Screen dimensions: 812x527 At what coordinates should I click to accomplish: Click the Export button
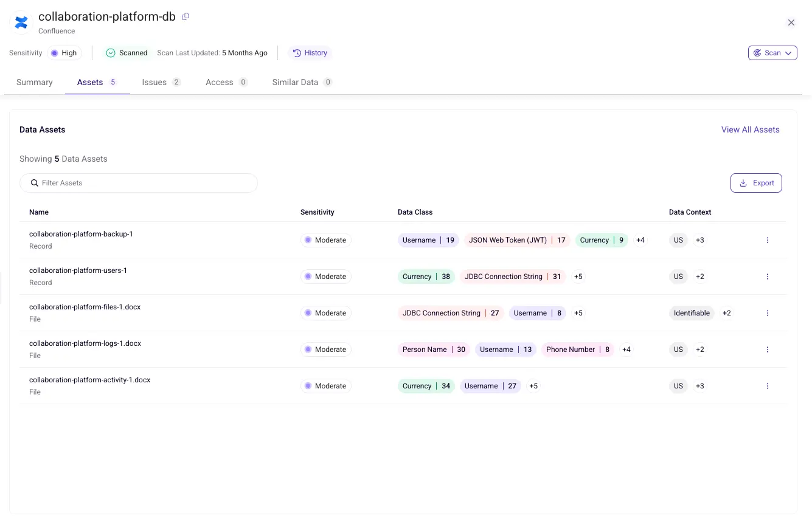pos(756,182)
